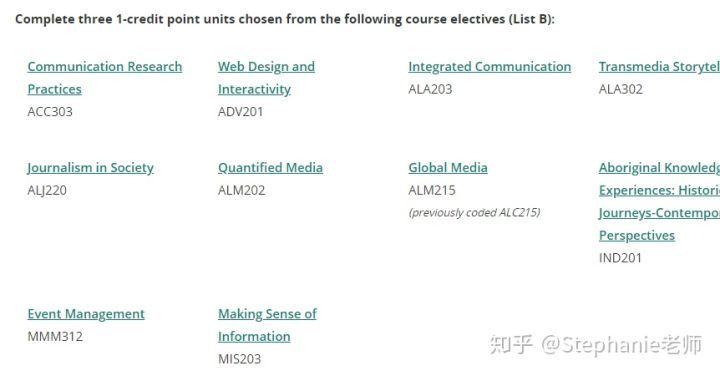Open the Integrated Communication unit link
The width and height of the screenshot is (720, 376).
(489, 67)
